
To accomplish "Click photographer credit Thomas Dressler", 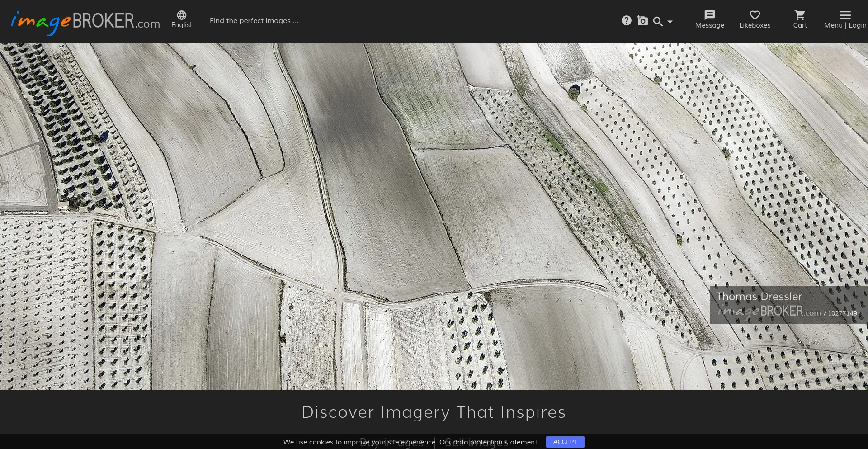I will coord(759,296).
